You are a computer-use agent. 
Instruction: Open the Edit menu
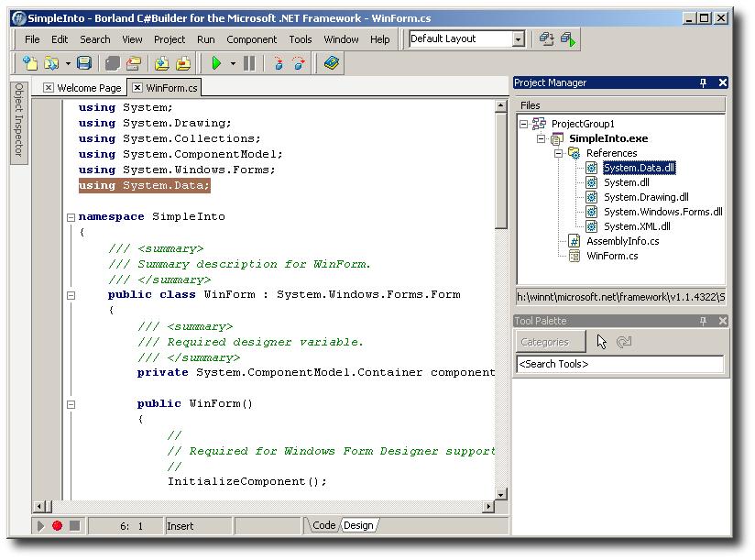click(60, 39)
